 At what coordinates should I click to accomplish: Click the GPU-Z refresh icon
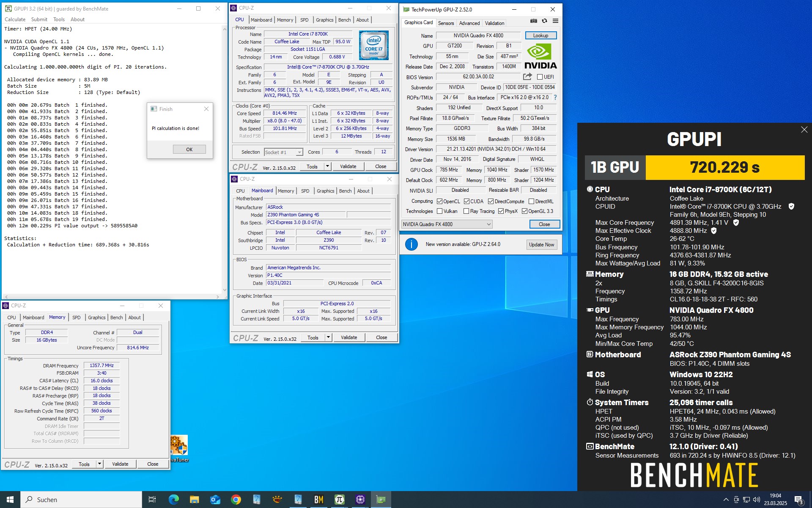pos(545,21)
